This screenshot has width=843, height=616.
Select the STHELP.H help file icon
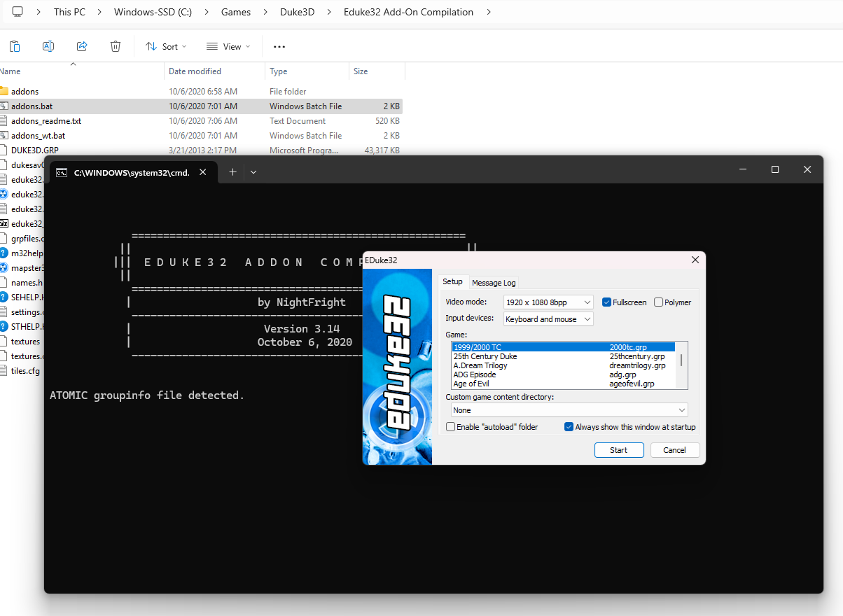4,327
